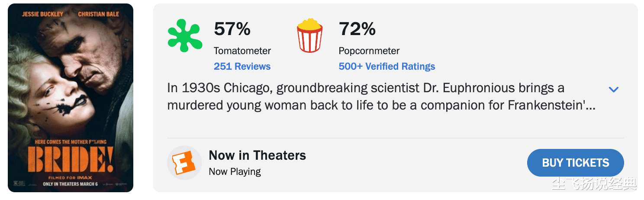
Task: Click the 72% Popcornmeter score
Action: pyautogui.click(x=357, y=29)
